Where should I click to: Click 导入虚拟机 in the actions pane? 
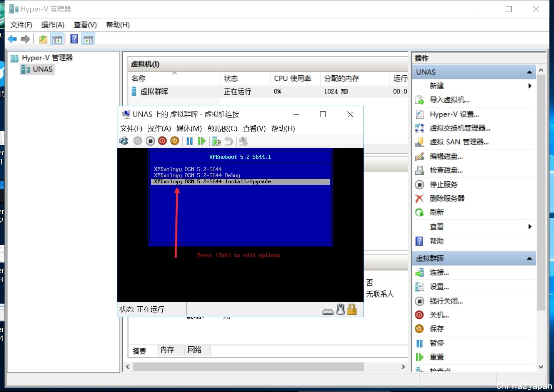(x=450, y=100)
